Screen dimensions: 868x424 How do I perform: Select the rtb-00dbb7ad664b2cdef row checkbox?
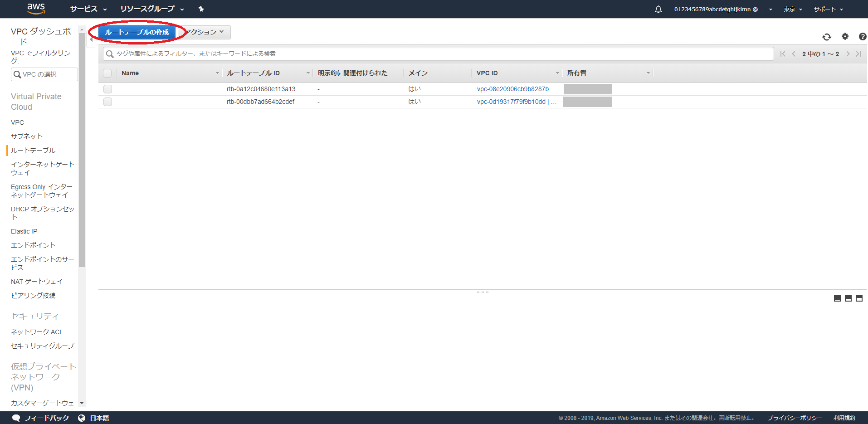[x=107, y=102]
